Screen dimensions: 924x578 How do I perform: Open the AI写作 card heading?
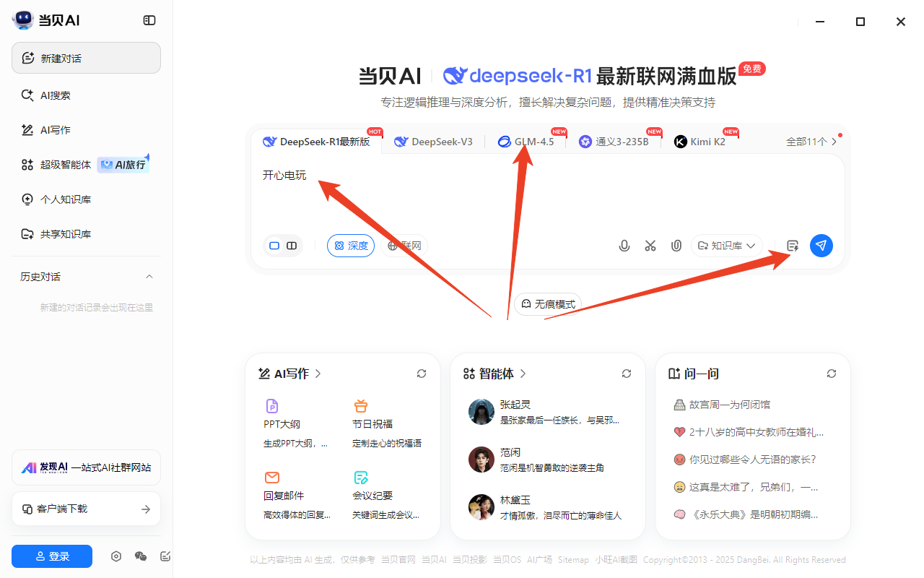point(289,374)
